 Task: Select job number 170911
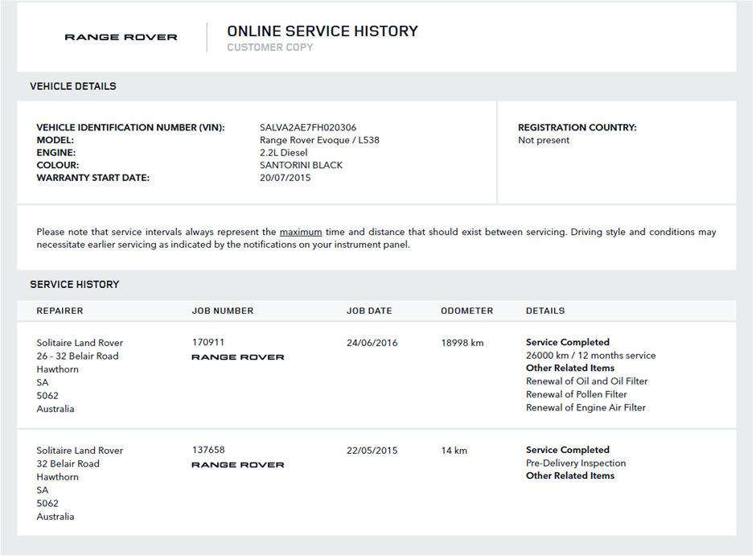coord(208,342)
